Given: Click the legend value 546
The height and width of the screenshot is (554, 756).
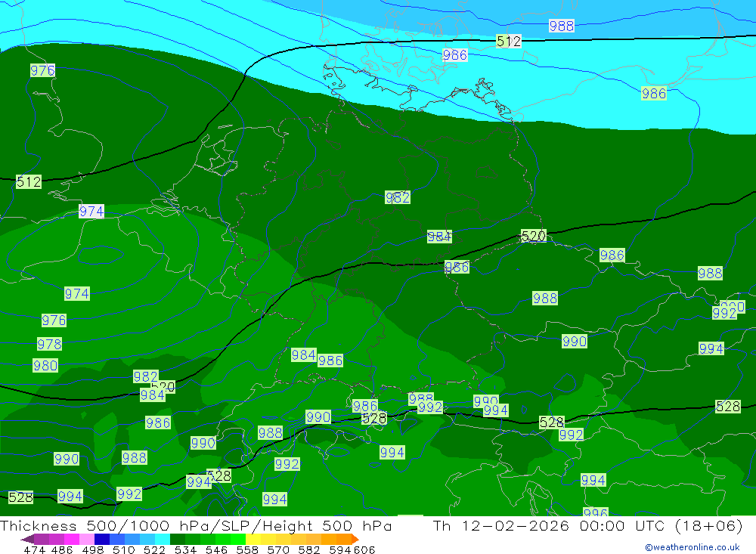Looking at the screenshot, I should pyautogui.click(x=216, y=550).
